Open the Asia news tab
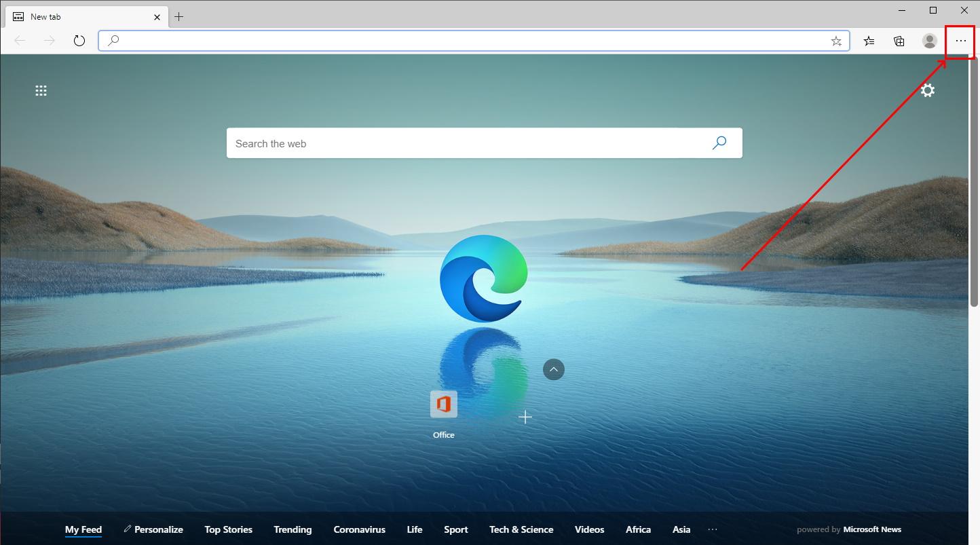980x545 pixels. pyautogui.click(x=681, y=529)
